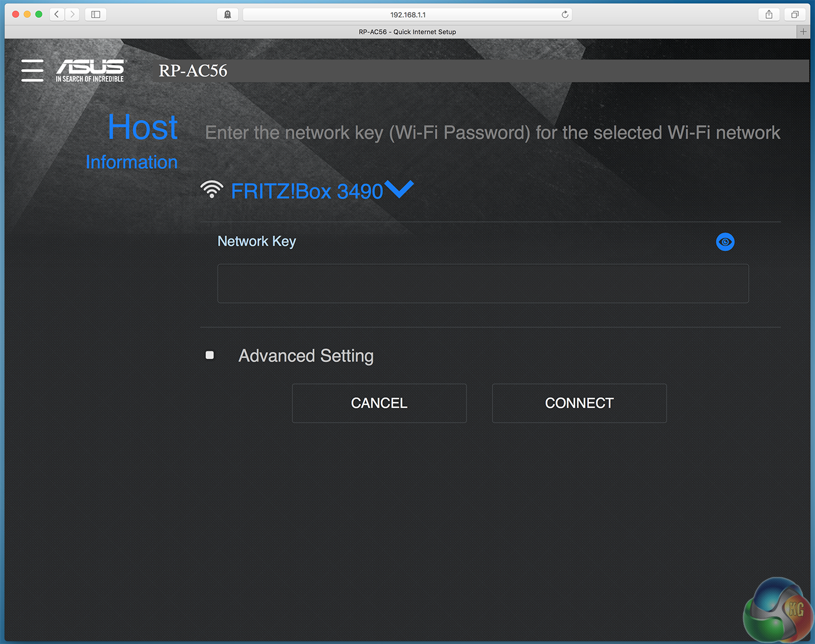Show all tabs overview icon
The image size is (815, 644).
coord(795,14)
